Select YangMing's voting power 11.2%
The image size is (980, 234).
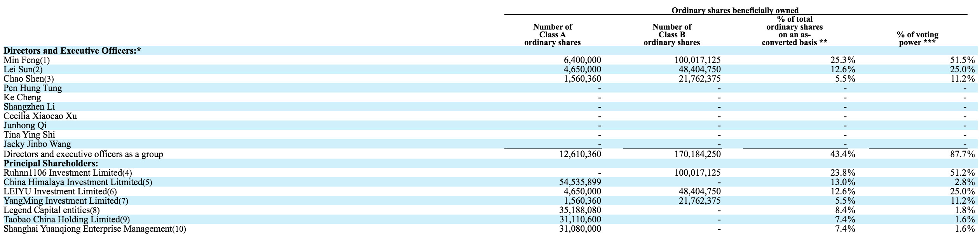963,201
